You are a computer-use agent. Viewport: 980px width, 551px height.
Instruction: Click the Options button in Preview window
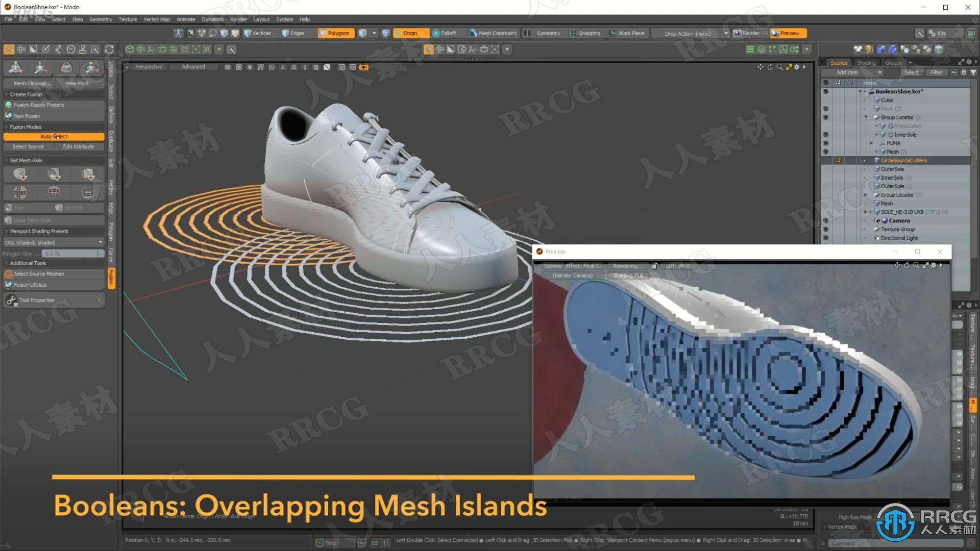tap(552, 266)
